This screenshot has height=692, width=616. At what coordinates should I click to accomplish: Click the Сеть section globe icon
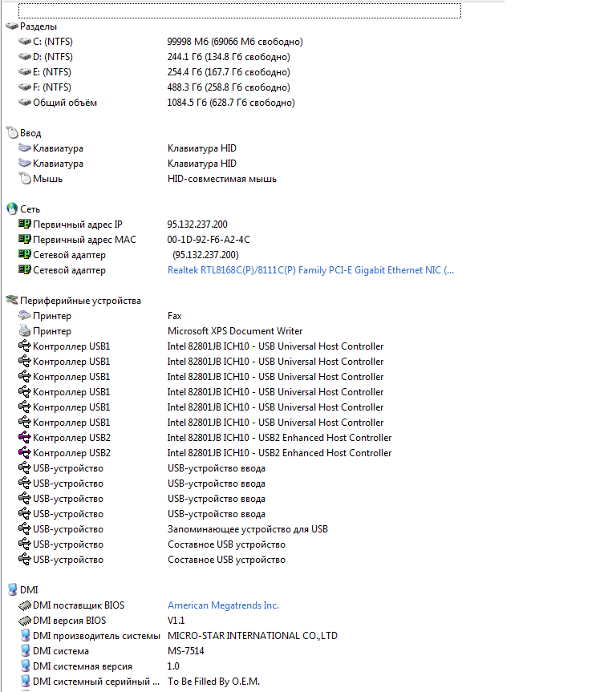(12, 208)
